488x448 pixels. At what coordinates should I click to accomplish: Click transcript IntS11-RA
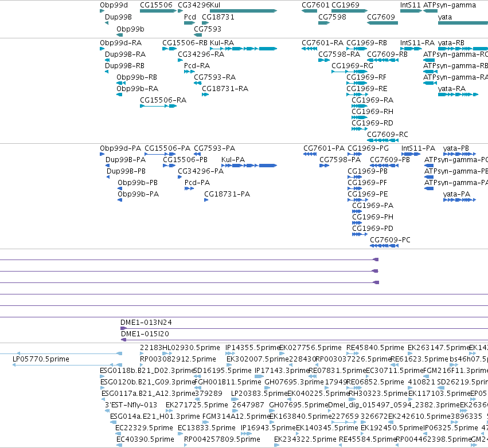[x=411, y=49]
